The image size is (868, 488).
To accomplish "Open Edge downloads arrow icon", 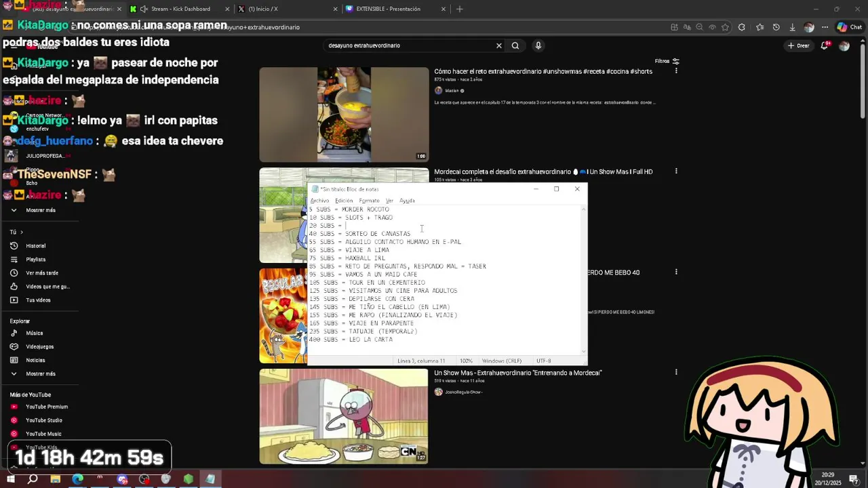I will pyautogui.click(x=792, y=27).
